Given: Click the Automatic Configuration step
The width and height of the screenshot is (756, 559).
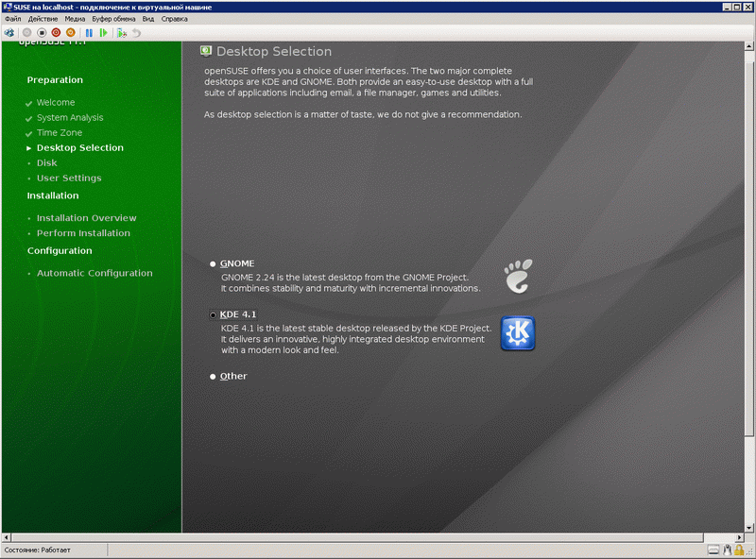Looking at the screenshot, I should [x=94, y=273].
